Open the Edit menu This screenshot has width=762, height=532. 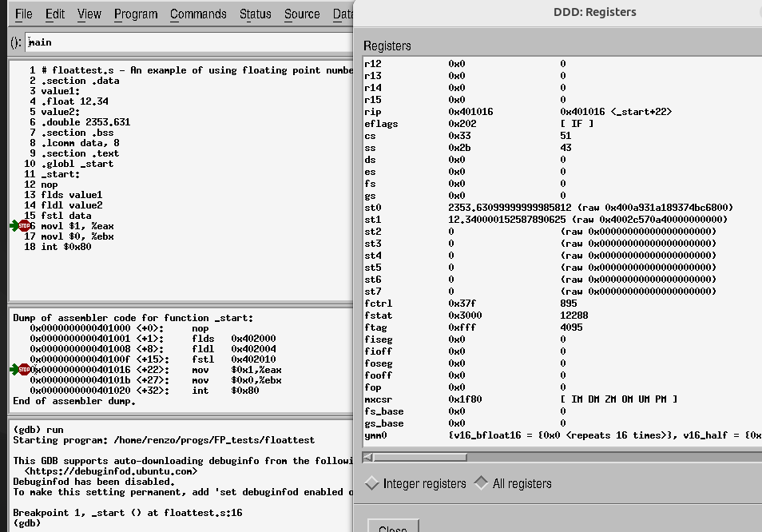click(x=55, y=14)
